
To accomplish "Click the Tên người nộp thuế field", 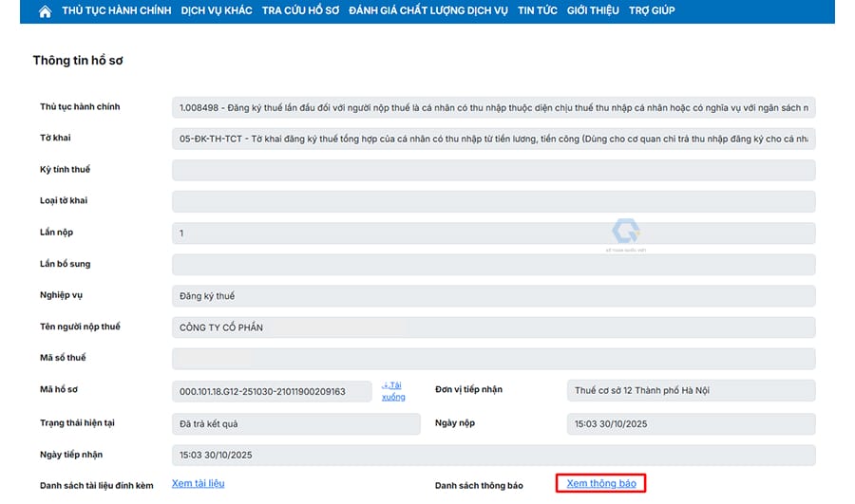I will coord(493,327).
